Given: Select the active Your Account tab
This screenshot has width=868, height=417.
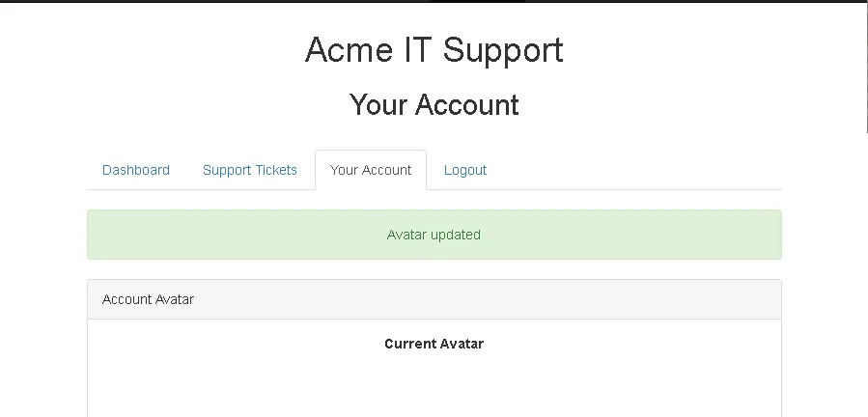Looking at the screenshot, I should [x=371, y=170].
